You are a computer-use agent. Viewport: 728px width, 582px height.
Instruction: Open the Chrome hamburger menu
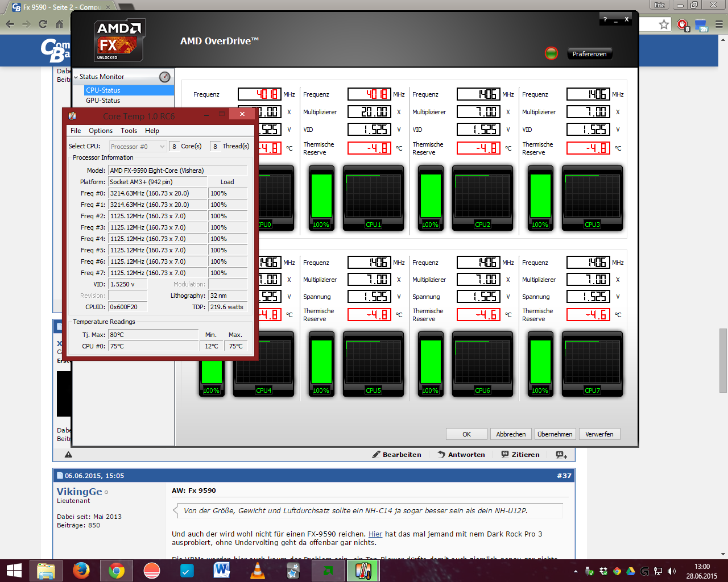719,24
